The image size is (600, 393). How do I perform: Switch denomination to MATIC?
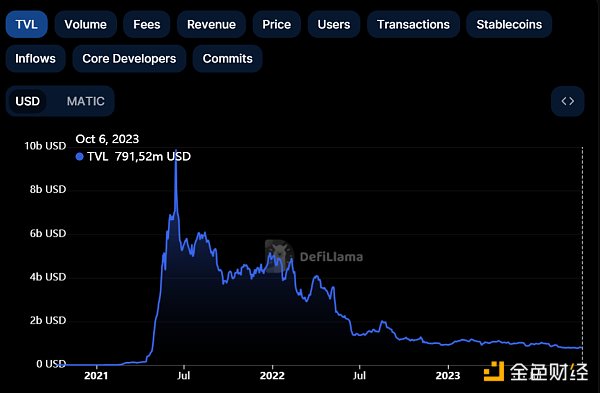click(85, 101)
